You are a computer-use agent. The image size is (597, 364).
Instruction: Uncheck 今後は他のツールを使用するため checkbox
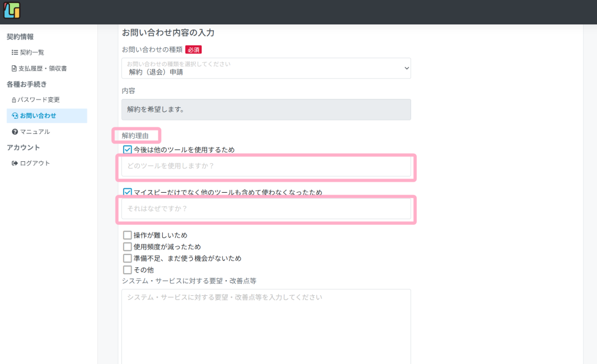coord(128,150)
